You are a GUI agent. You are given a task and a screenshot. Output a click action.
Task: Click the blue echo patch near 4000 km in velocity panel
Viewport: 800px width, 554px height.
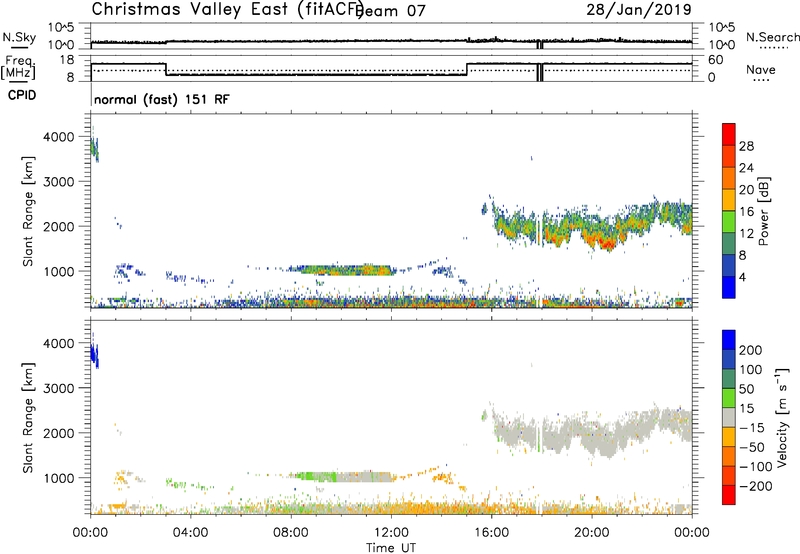tap(94, 355)
